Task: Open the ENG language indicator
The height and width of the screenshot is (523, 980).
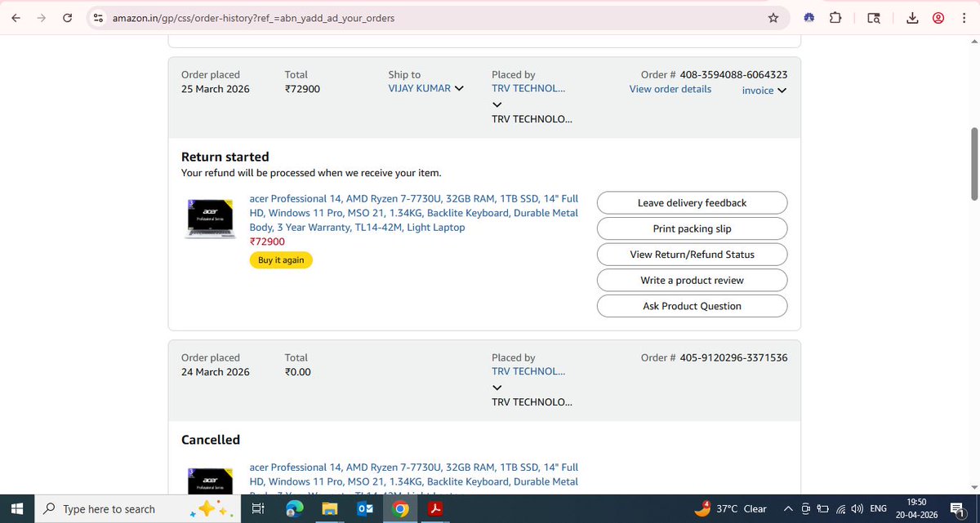Action: [x=879, y=508]
